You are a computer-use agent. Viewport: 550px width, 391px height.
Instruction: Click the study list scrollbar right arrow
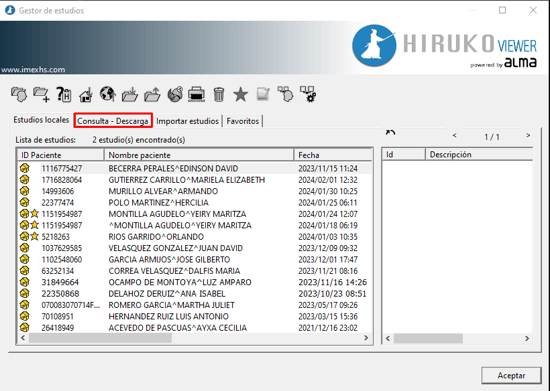tap(366, 338)
